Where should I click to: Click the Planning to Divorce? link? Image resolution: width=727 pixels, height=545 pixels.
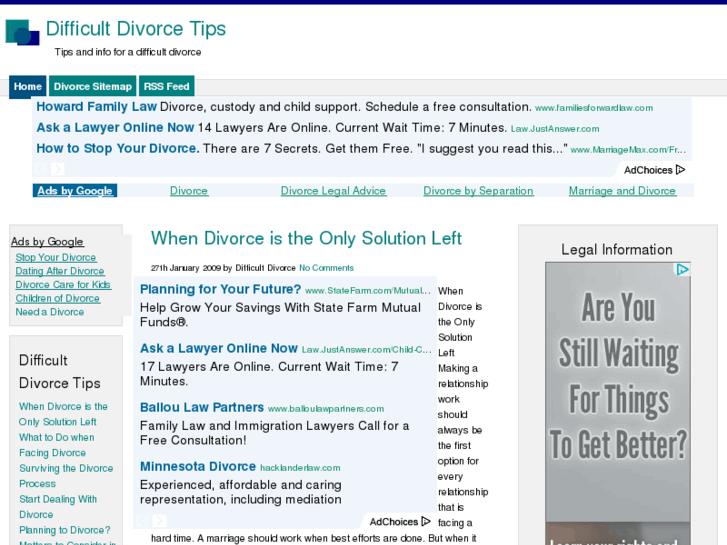(x=64, y=530)
